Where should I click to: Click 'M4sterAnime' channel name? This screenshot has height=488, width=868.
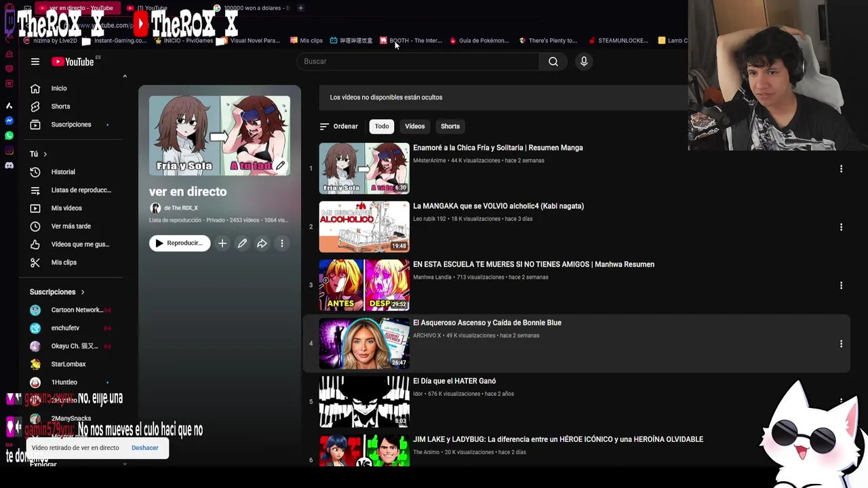point(429,161)
